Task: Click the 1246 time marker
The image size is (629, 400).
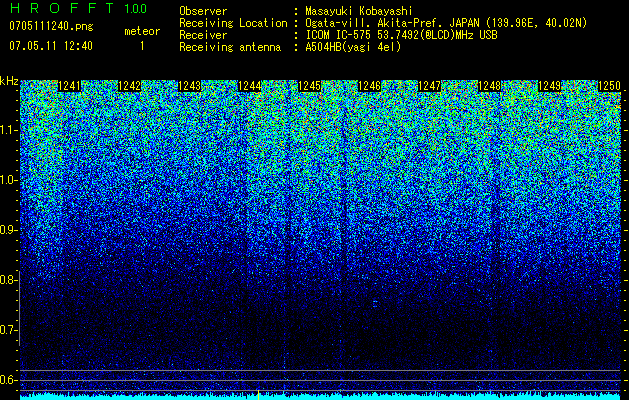Action: [369, 86]
